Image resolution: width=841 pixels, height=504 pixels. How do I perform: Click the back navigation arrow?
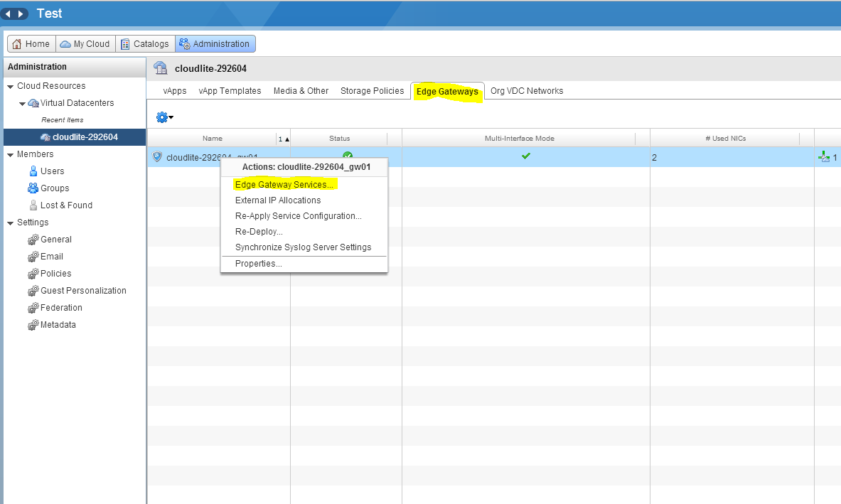point(8,13)
